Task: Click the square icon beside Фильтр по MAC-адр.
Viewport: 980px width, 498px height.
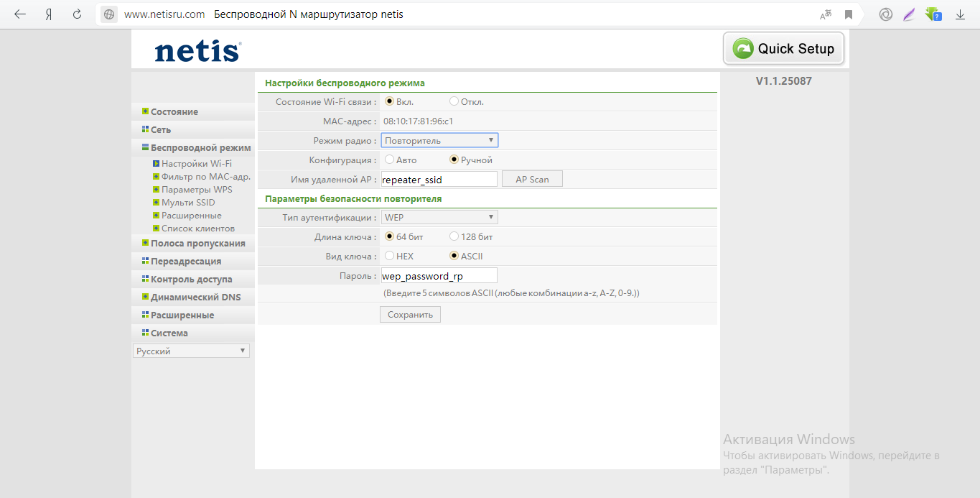Action: [x=155, y=176]
